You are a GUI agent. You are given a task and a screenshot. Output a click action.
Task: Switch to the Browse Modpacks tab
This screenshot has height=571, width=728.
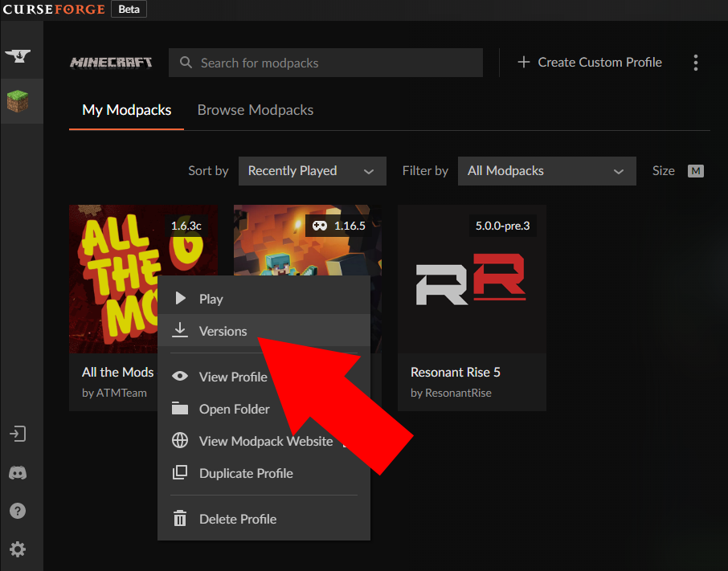pyautogui.click(x=256, y=110)
